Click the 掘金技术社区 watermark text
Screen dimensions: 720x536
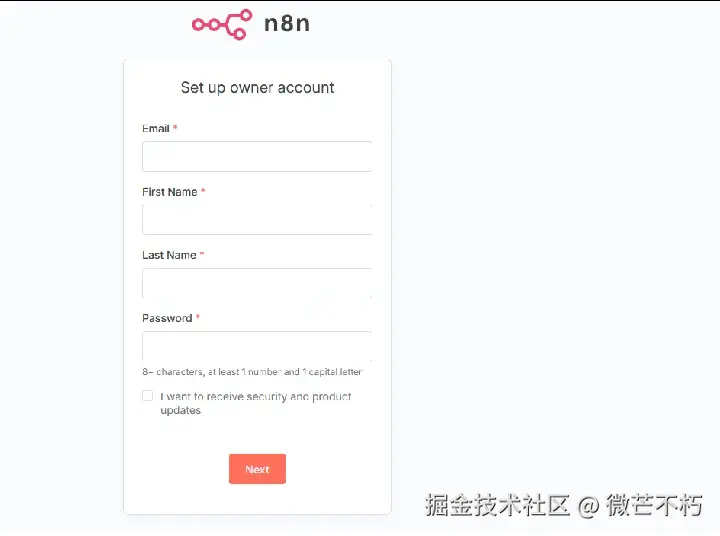pyautogui.click(x=497, y=505)
